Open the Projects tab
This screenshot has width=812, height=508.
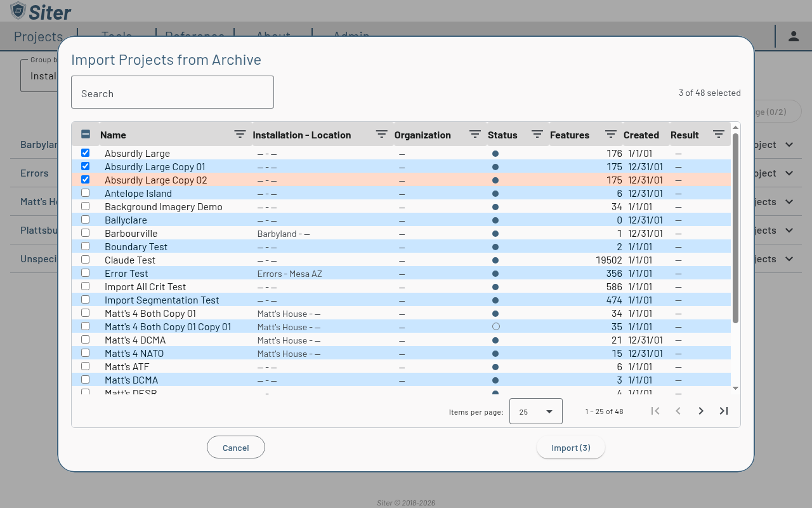pos(38,37)
